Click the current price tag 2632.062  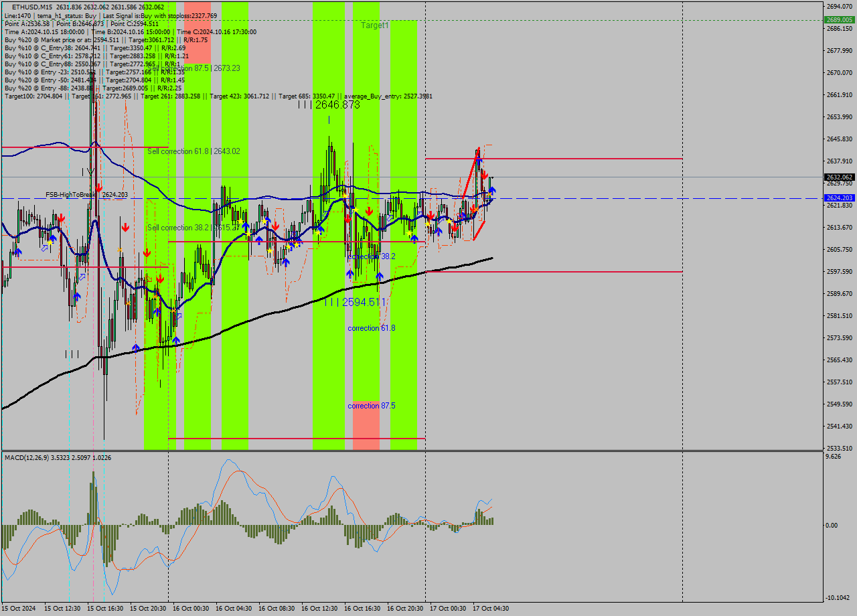[840, 177]
